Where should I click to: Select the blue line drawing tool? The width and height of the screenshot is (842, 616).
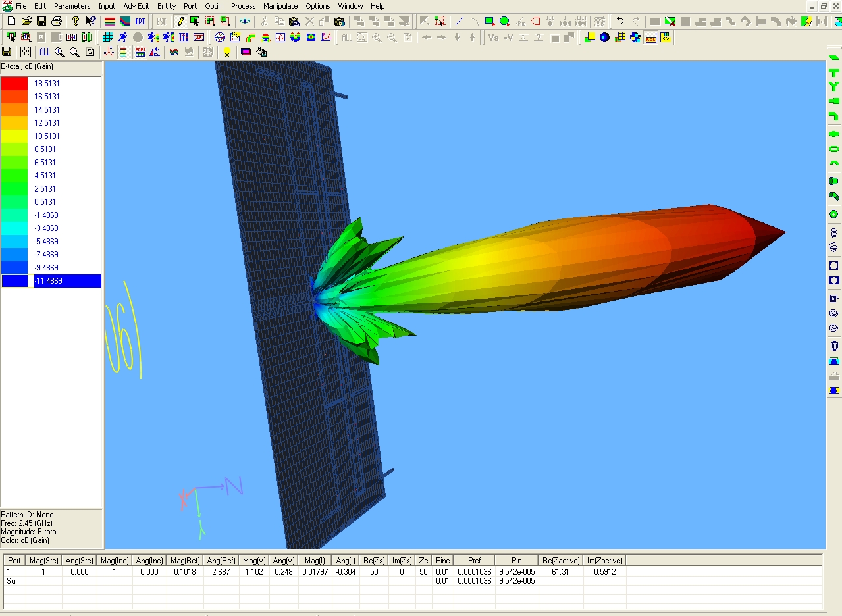[x=459, y=21]
